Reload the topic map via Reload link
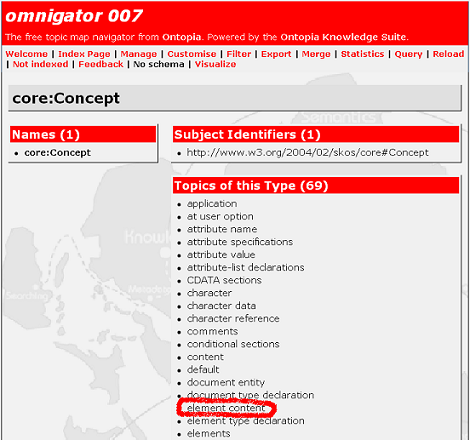 click(x=448, y=54)
